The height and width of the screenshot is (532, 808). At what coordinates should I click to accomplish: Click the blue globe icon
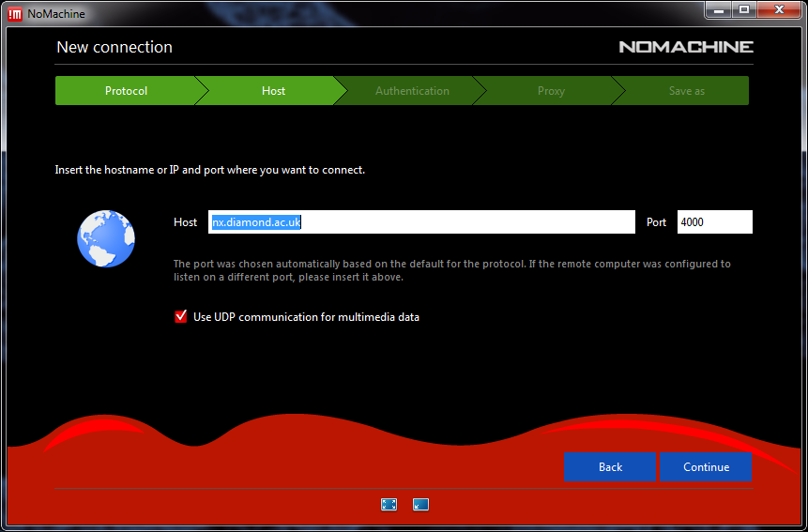click(106, 238)
